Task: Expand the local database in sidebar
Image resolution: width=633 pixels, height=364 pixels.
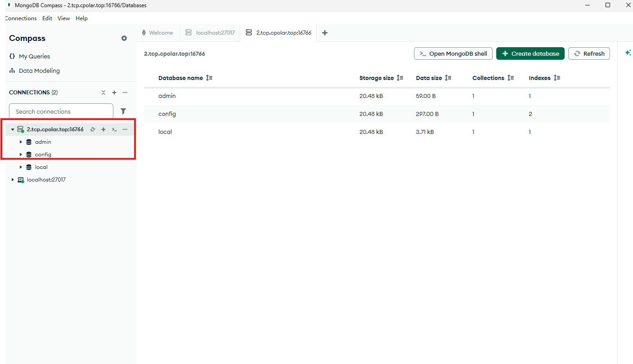Action: 21,167
